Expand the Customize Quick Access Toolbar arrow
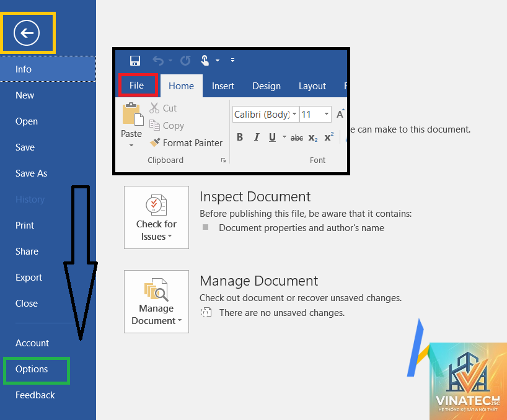This screenshot has height=420, width=507. (232, 60)
